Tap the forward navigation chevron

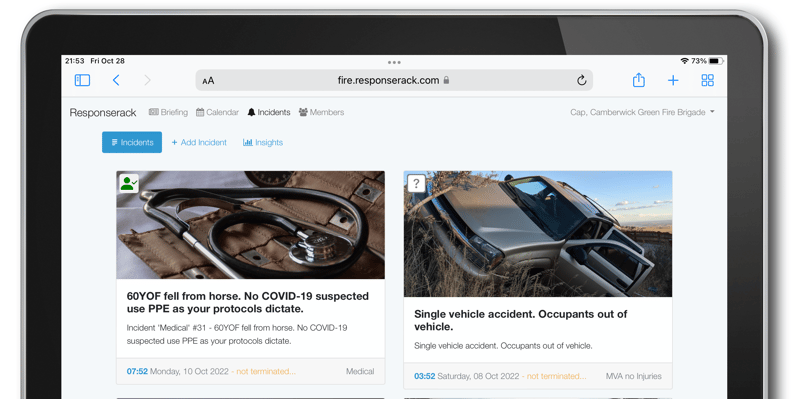pyautogui.click(x=147, y=80)
